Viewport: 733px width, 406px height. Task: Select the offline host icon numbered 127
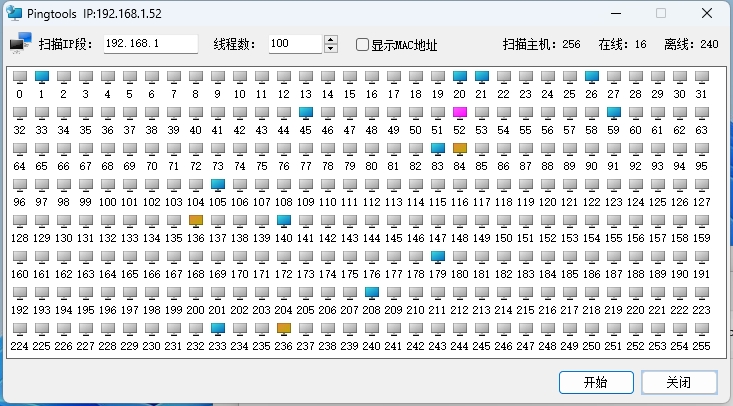702,185
